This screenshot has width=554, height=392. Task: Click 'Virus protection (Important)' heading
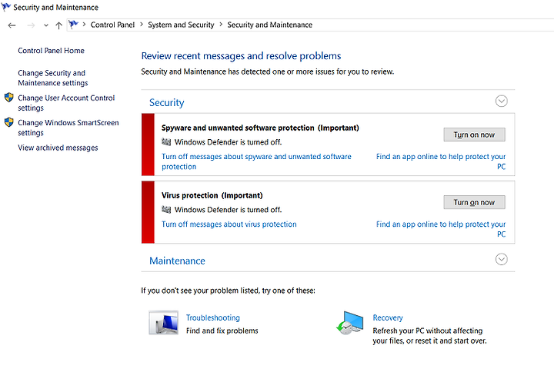(x=212, y=195)
